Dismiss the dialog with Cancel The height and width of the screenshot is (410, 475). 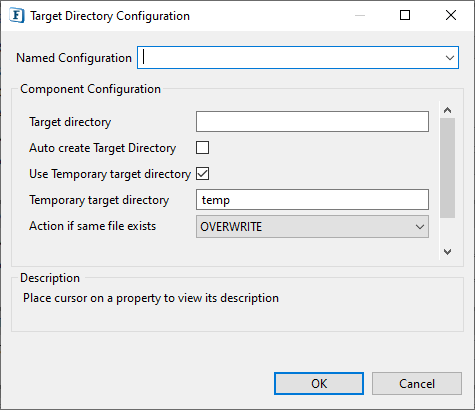(x=417, y=384)
